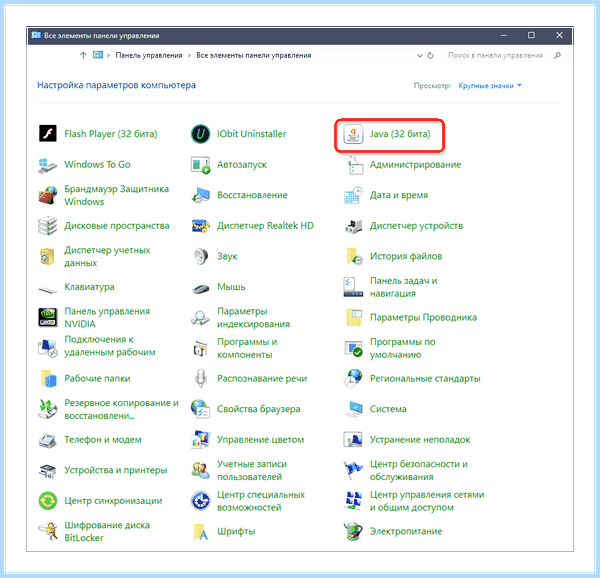Open Устройства и принтеры link
The height and width of the screenshot is (578, 600).
tap(116, 470)
